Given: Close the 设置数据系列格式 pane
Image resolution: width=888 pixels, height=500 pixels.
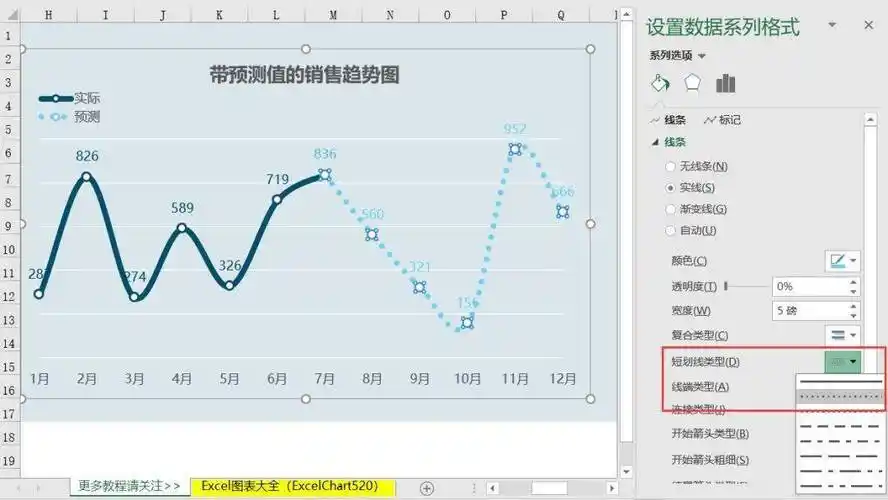Looking at the screenshot, I should pyautogui.click(x=869, y=25).
